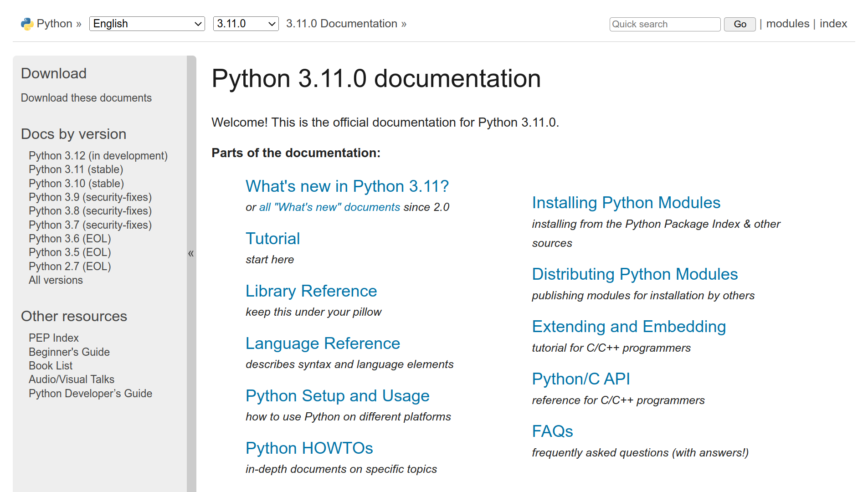Open Python 3.9 (security-fixes) docs
Screen dimensions: 868x492
tap(90, 197)
